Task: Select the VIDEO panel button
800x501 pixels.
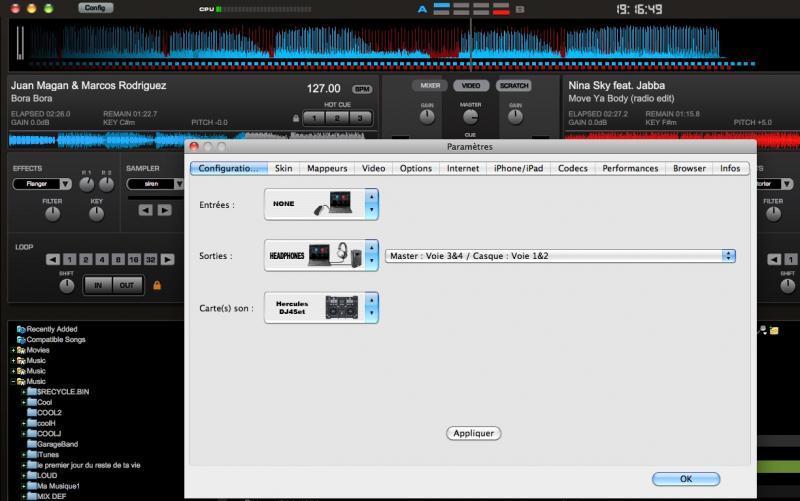Action: coord(471,86)
